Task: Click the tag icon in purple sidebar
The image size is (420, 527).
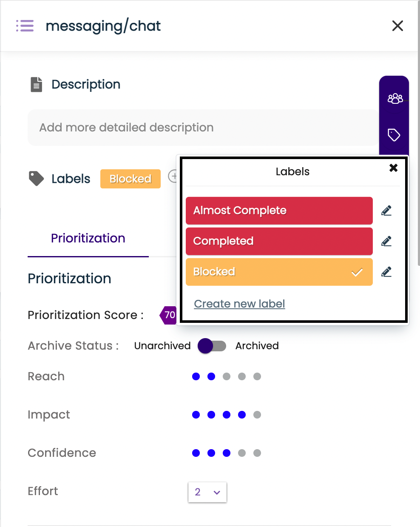Action: coord(394,135)
